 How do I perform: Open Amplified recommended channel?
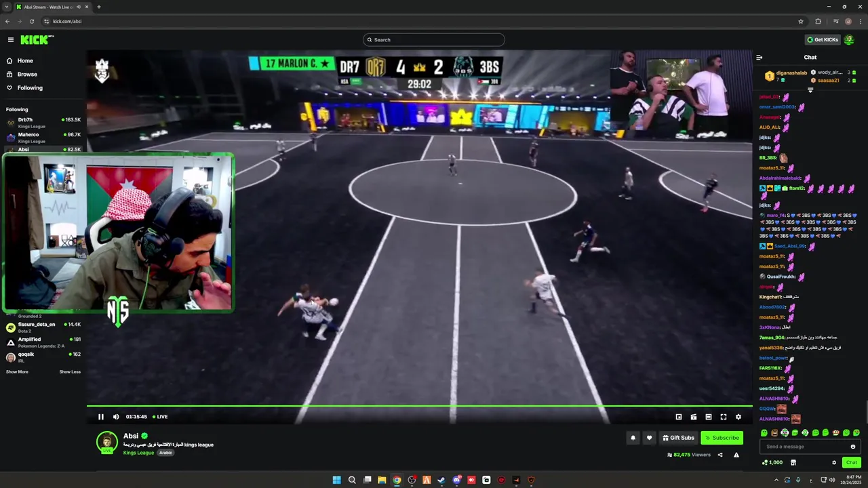click(x=43, y=342)
